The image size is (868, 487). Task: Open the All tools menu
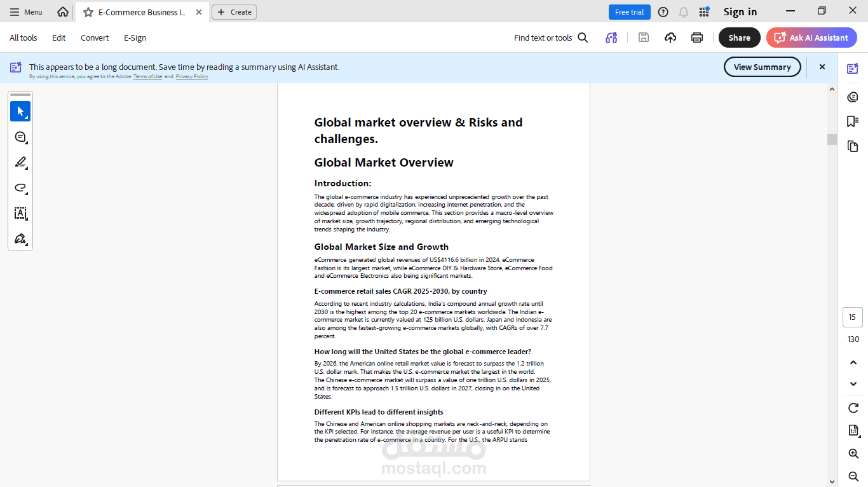pyautogui.click(x=24, y=38)
